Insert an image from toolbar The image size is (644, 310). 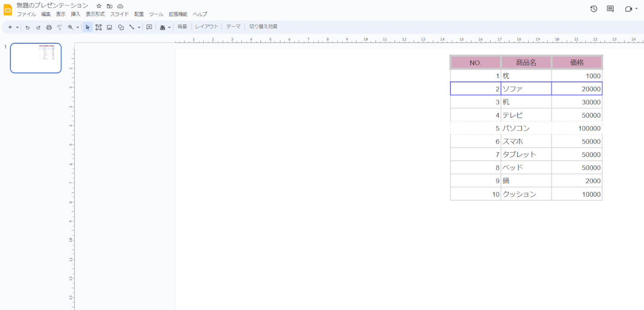pos(110,27)
